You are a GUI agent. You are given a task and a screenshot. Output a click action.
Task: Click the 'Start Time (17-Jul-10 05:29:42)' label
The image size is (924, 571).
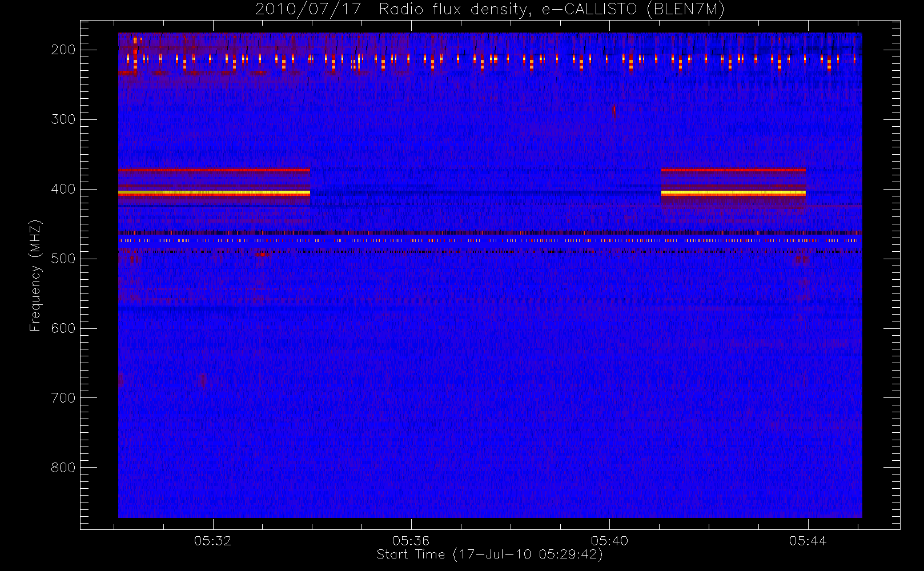pos(489,554)
